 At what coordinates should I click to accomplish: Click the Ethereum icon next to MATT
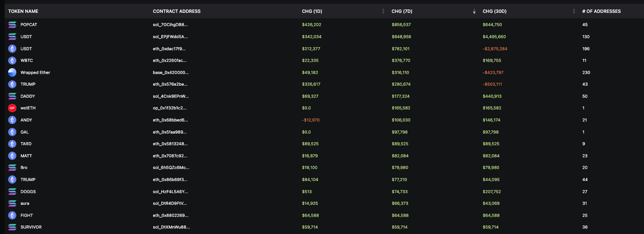(x=12, y=156)
